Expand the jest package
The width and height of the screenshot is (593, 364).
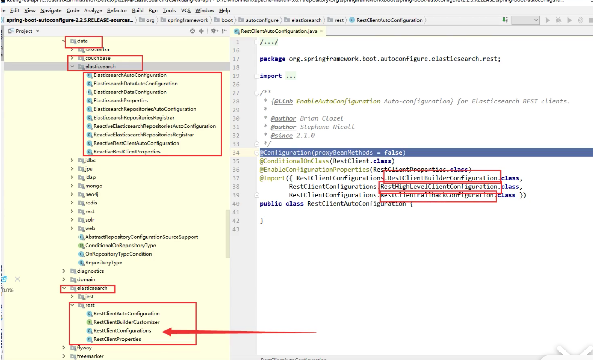tap(72, 297)
